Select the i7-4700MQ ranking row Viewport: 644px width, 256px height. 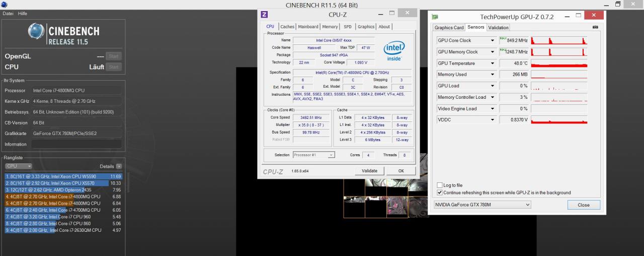click(x=63, y=210)
